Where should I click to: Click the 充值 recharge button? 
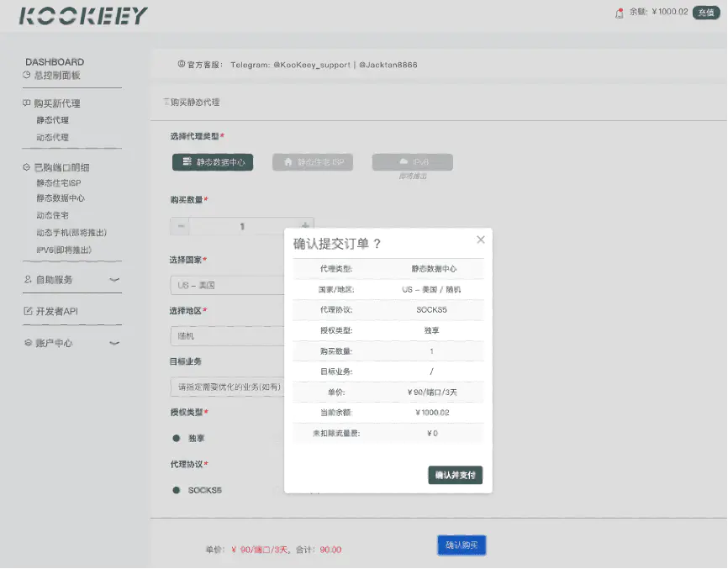click(706, 13)
